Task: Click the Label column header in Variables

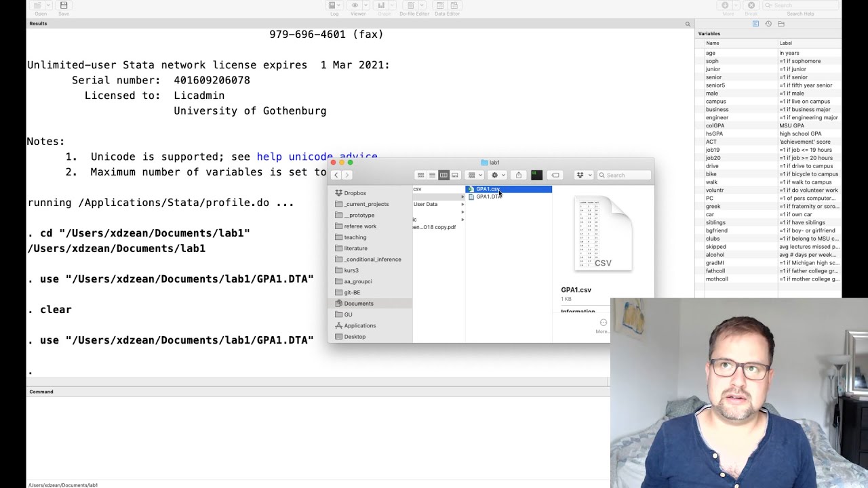Action: coord(810,43)
